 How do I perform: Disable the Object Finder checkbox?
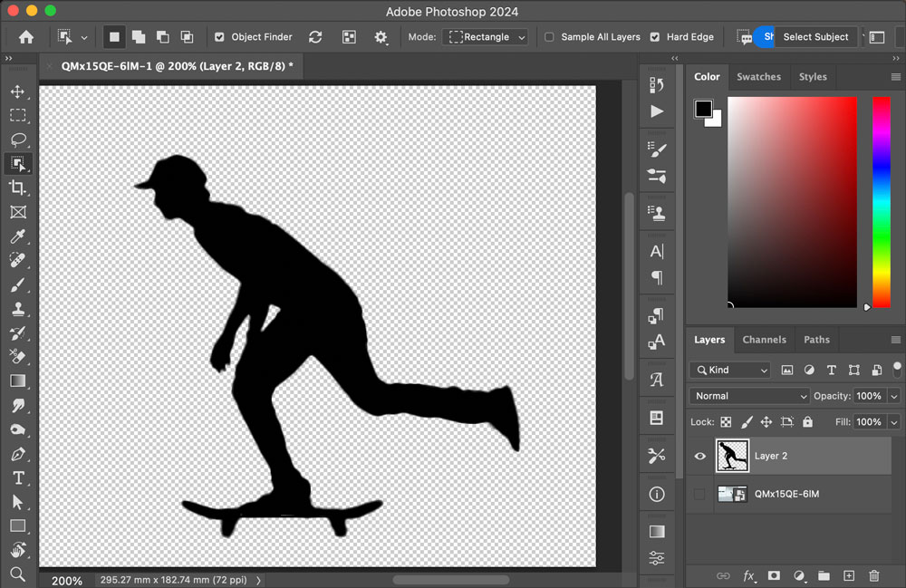point(219,37)
